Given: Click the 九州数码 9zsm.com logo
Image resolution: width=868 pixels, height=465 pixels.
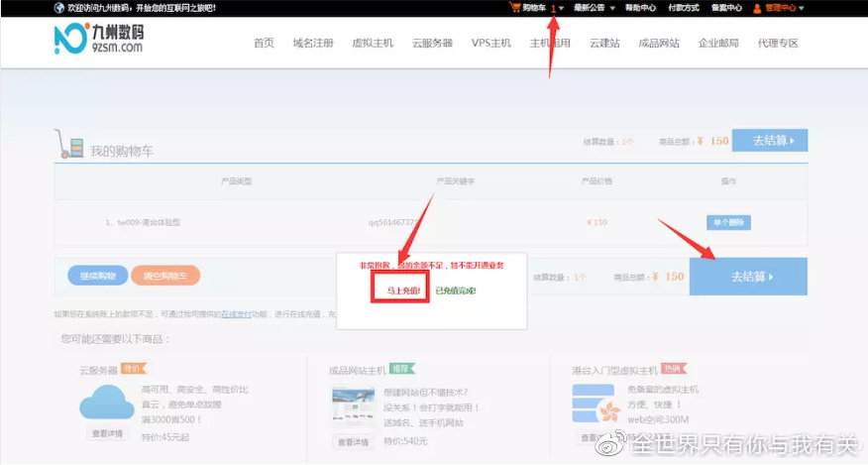Looking at the screenshot, I should point(98,40).
